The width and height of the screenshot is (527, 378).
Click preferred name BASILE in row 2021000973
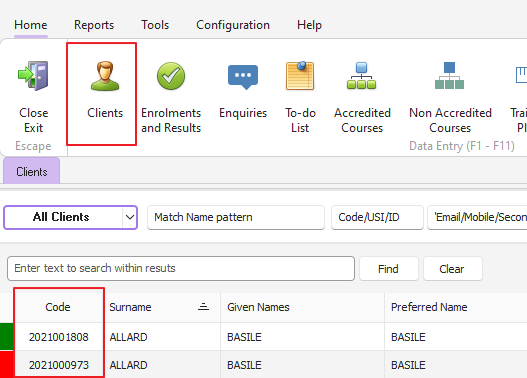[x=408, y=365]
